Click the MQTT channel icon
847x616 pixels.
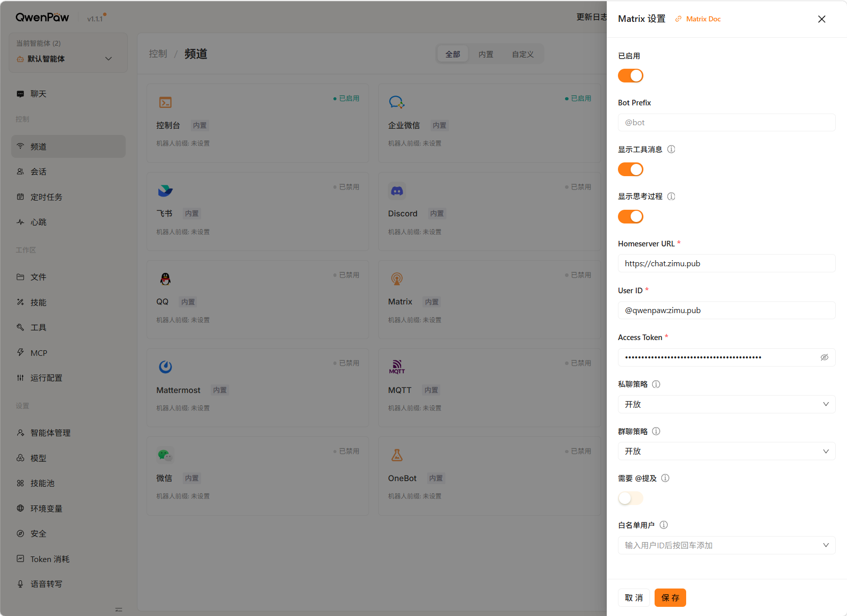click(x=397, y=367)
